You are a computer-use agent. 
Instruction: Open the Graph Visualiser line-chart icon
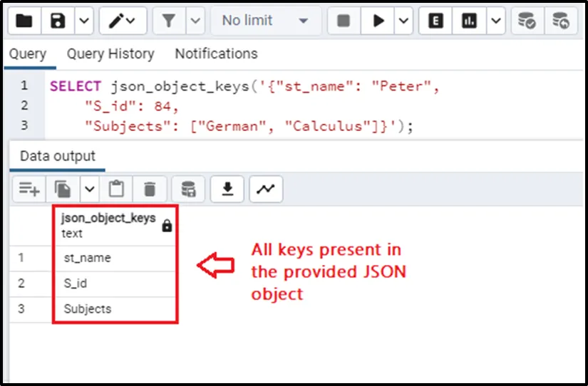pyautogui.click(x=265, y=189)
